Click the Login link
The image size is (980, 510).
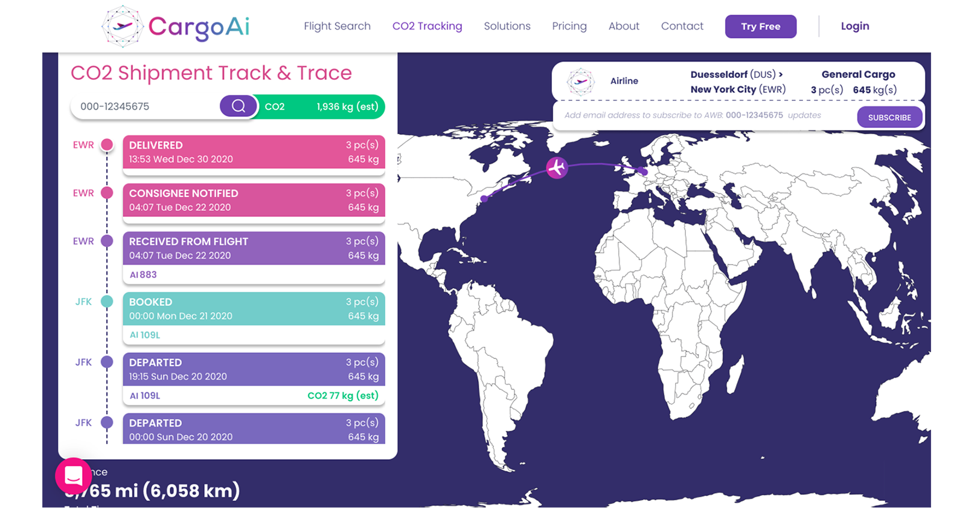tap(854, 27)
